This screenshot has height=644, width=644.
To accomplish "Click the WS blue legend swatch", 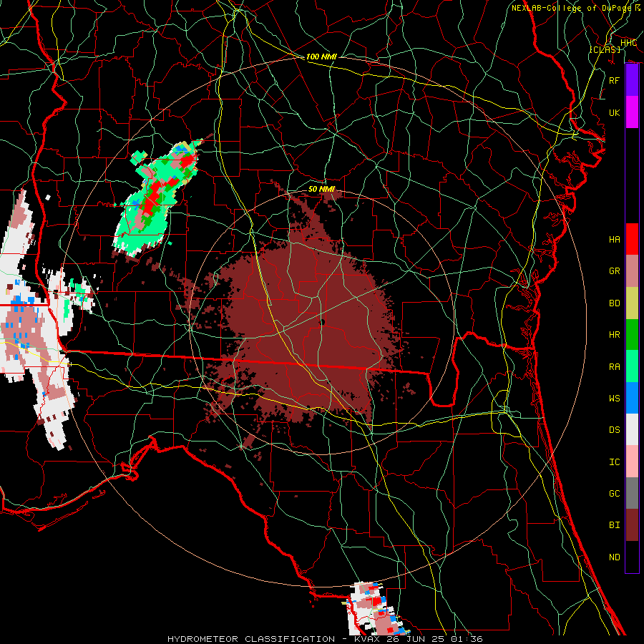I will (632, 398).
